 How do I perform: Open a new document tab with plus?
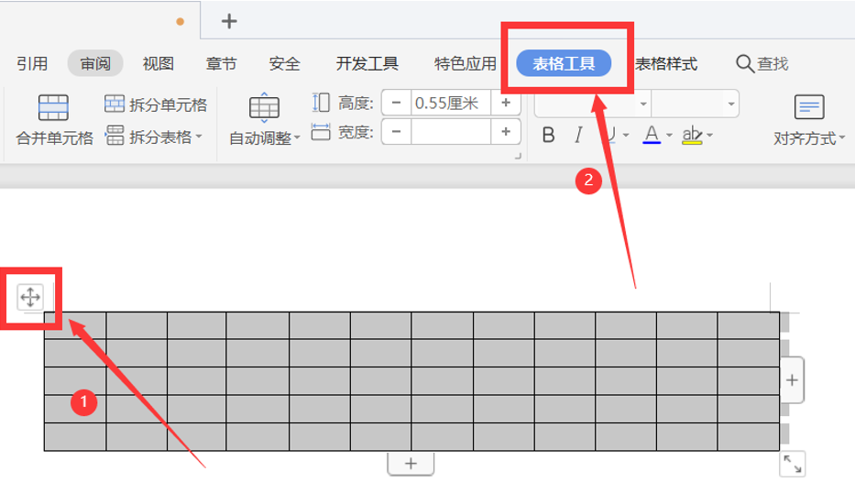tap(229, 21)
